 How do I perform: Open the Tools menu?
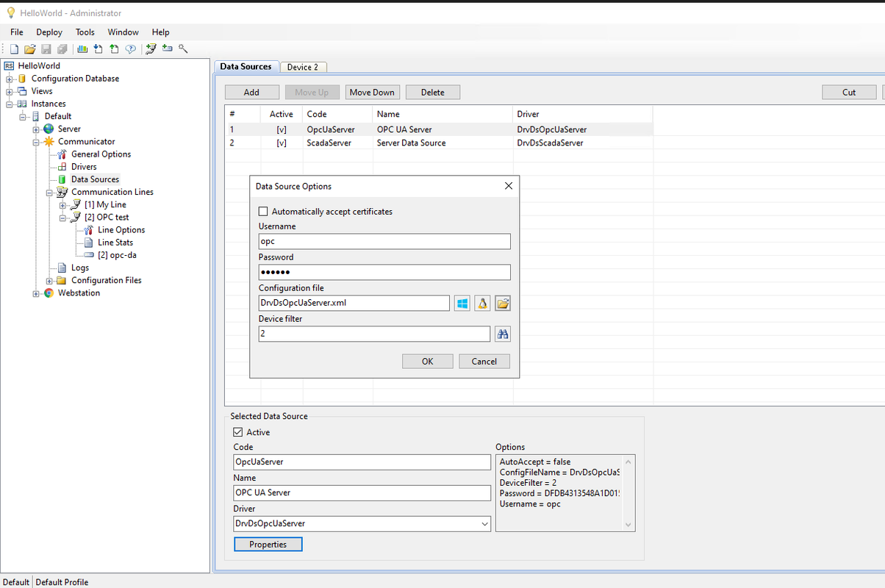[x=85, y=32]
